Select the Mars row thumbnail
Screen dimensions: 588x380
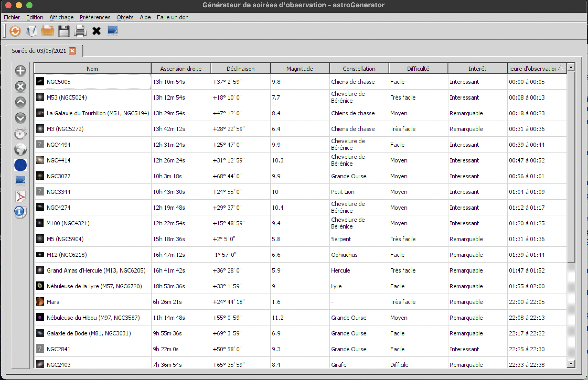pyautogui.click(x=40, y=301)
